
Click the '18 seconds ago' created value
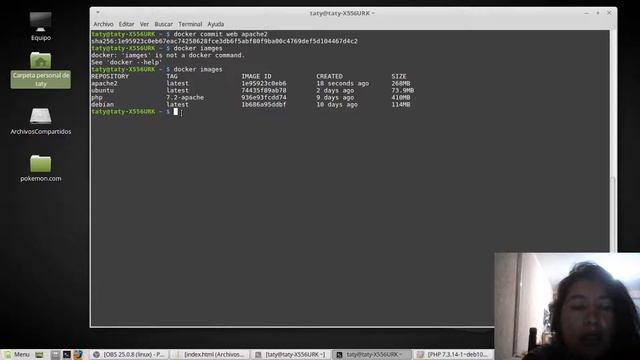pos(342,83)
